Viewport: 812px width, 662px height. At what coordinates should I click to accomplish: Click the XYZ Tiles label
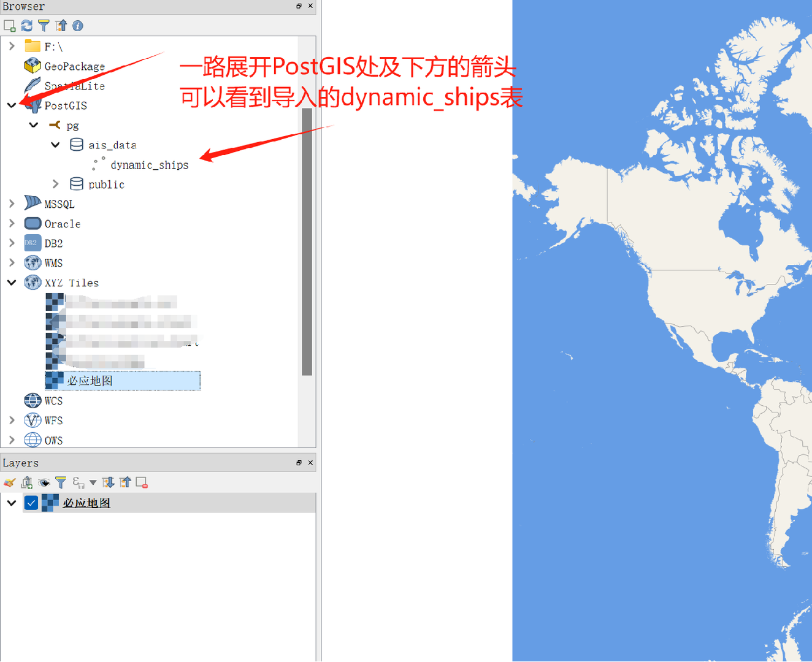pos(71,283)
